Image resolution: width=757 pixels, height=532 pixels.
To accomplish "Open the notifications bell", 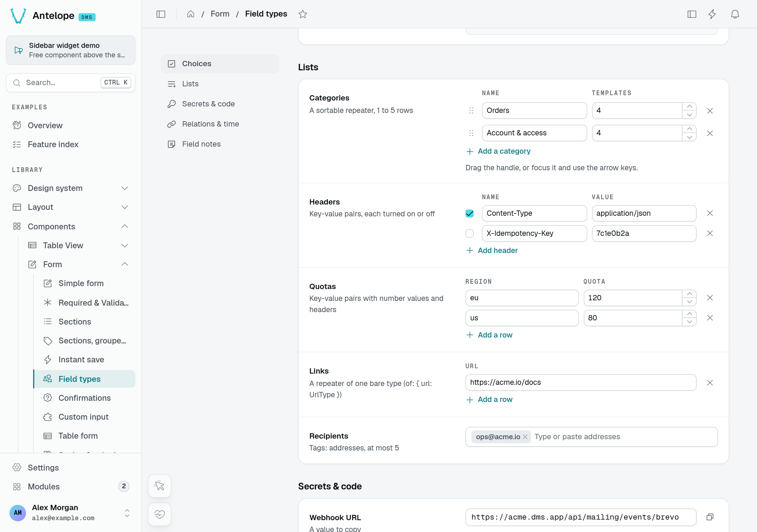I will (735, 14).
